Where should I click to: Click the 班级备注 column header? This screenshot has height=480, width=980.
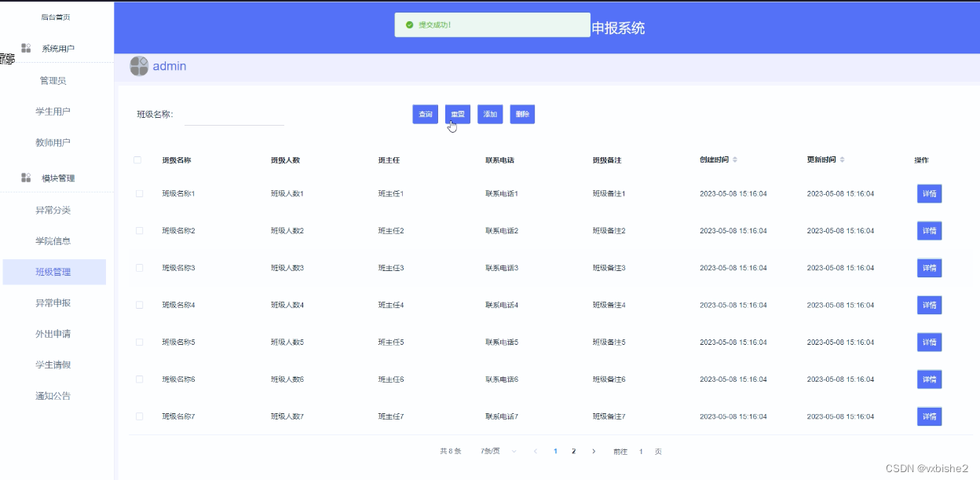[x=607, y=160]
